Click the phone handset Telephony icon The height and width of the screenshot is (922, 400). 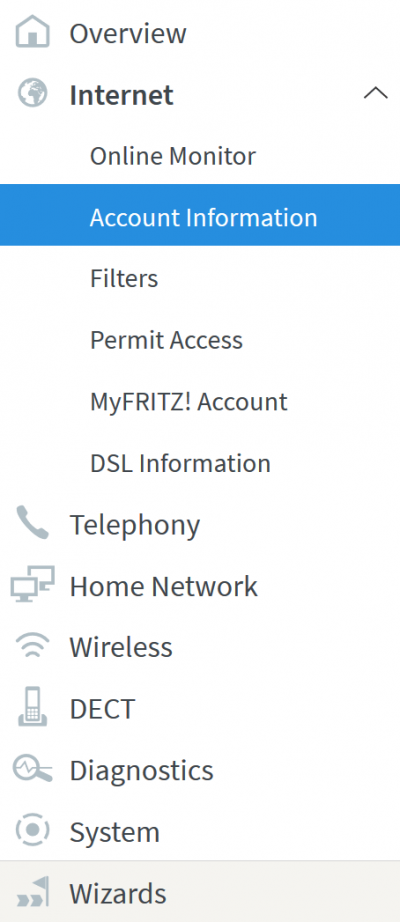click(x=32, y=522)
